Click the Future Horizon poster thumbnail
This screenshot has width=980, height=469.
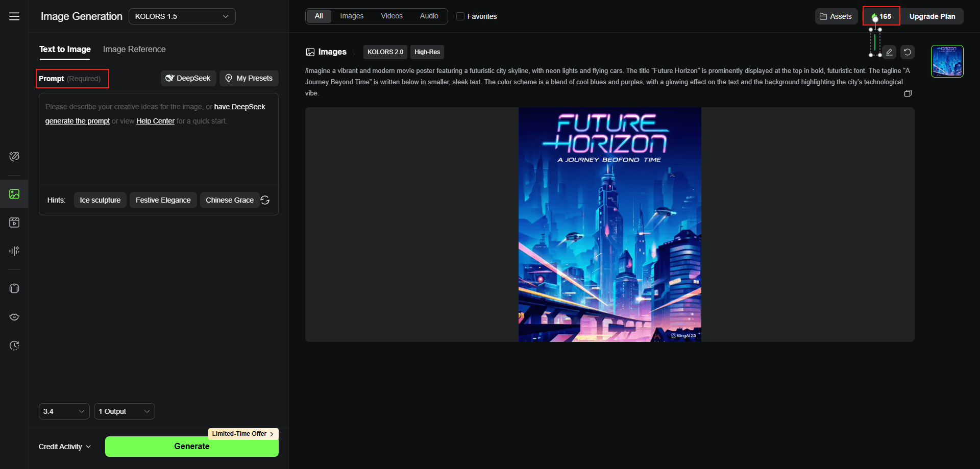click(x=947, y=61)
